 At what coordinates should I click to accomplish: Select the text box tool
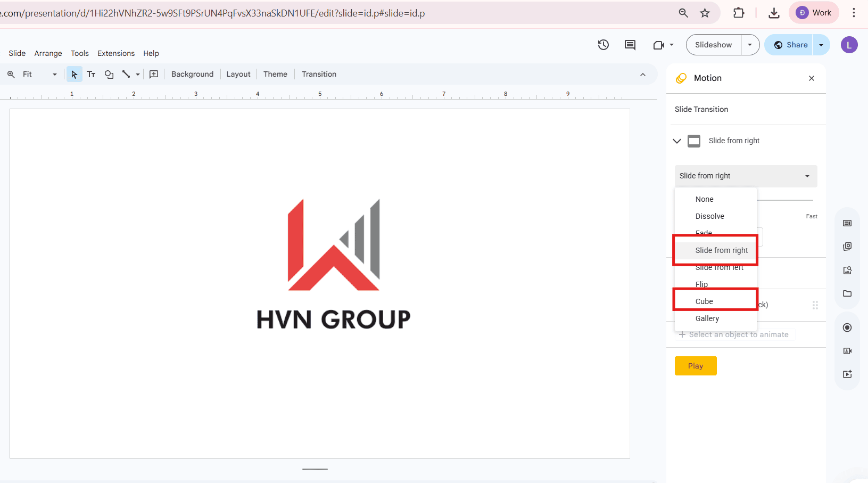tap(91, 74)
